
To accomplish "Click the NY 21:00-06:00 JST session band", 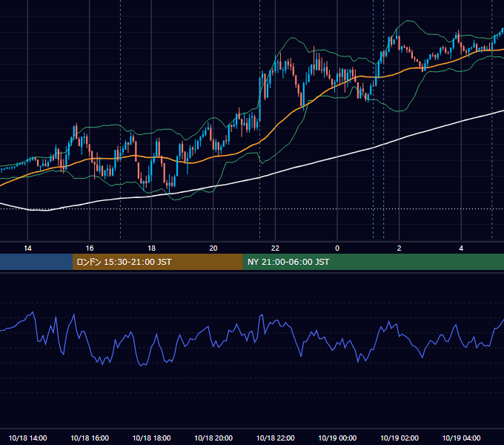I will pyautogui.click(x=373, y=262).
